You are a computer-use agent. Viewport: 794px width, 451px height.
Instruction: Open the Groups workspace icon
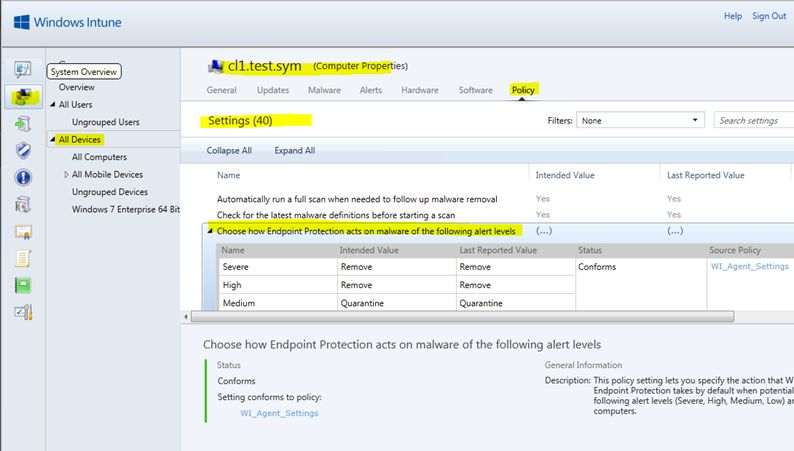[x=23, y=96]
